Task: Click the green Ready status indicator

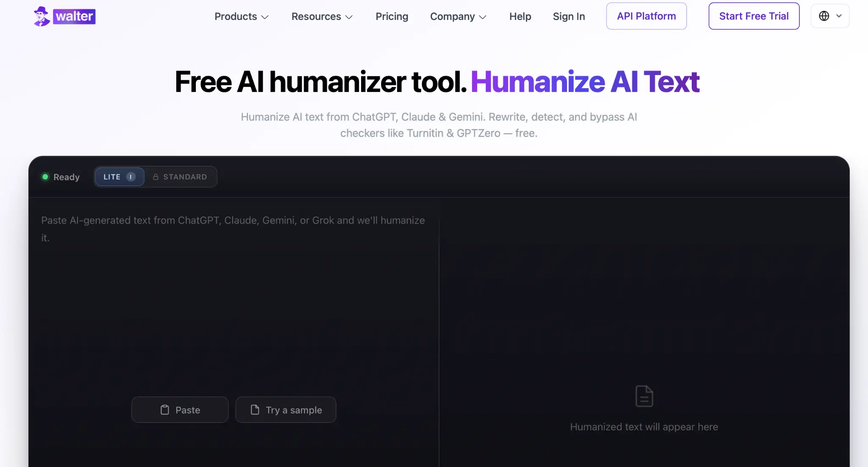Action: tap(45, 177)
